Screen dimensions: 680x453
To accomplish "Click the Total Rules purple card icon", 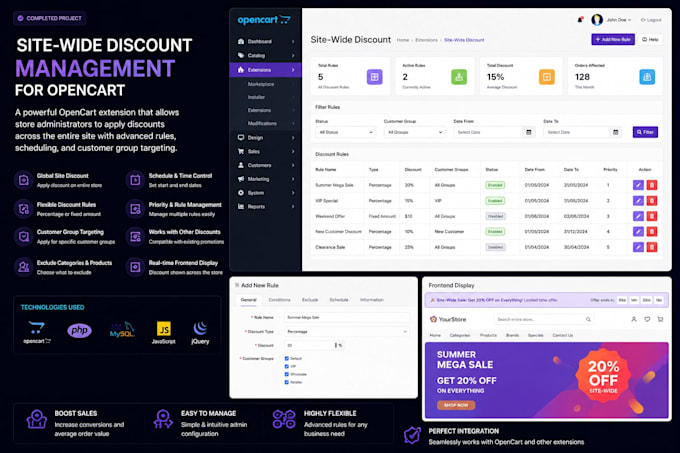I will tap(375, 77).
